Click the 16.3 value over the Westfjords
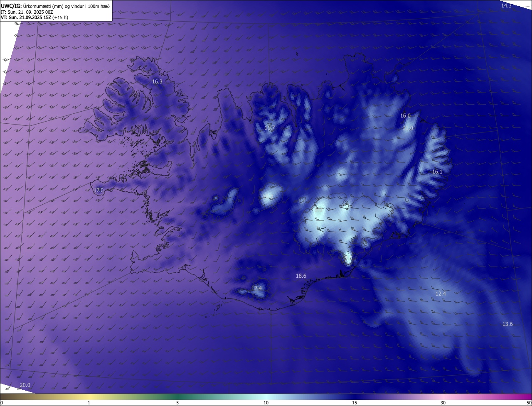532x406 pixels. pyautogui.click(x=157, y=82)
